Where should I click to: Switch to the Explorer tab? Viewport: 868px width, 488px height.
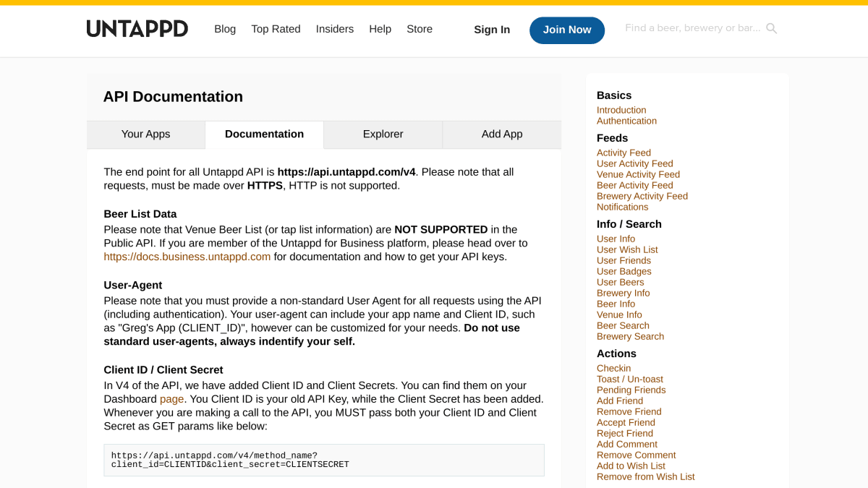coord(383,134)
